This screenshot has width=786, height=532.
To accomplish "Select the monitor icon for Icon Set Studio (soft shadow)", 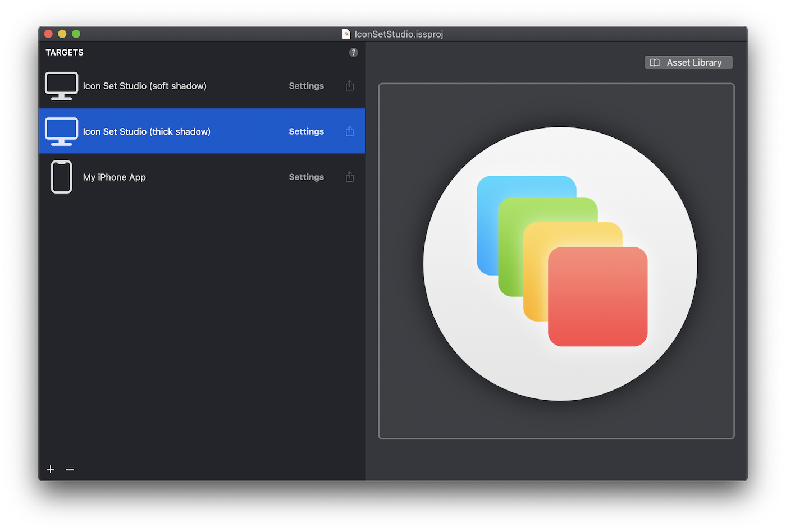I will click(x=61, y=85).
